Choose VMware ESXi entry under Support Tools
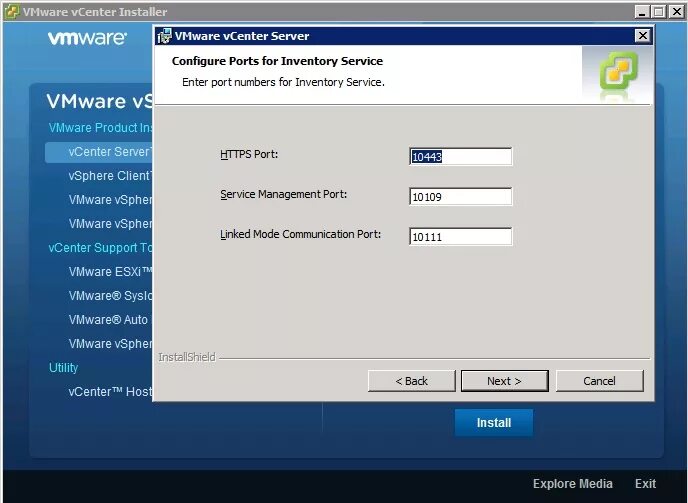688x503 pixels. click(x=110, y=272)
